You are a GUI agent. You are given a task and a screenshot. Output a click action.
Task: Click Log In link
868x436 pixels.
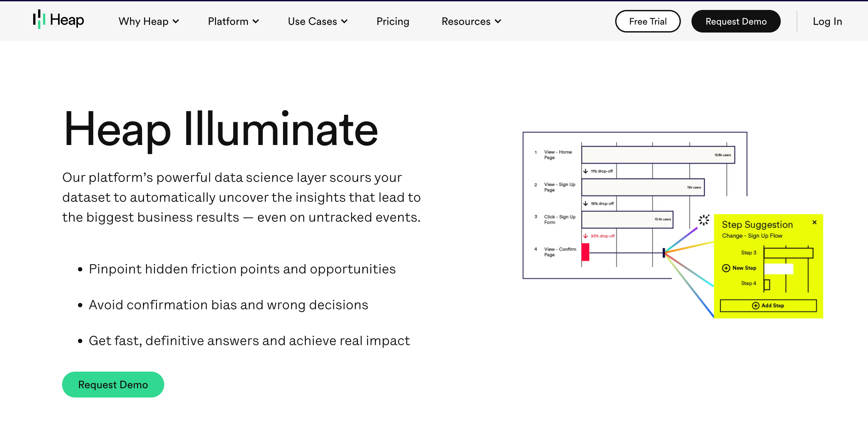pyautogui.click(x=827, y=21)
